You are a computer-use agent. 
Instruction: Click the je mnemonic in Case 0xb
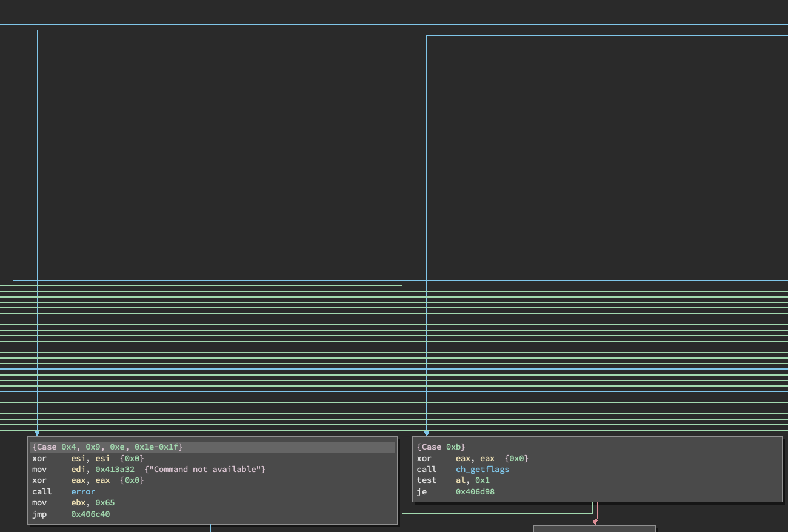coord(422,491)
